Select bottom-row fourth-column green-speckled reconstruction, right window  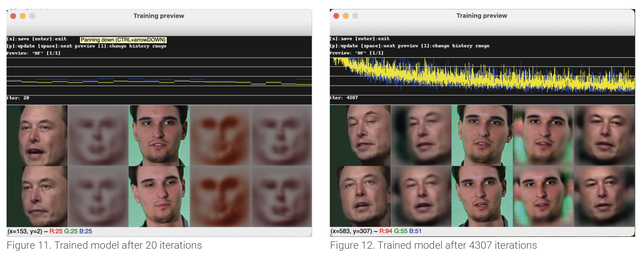543,196
